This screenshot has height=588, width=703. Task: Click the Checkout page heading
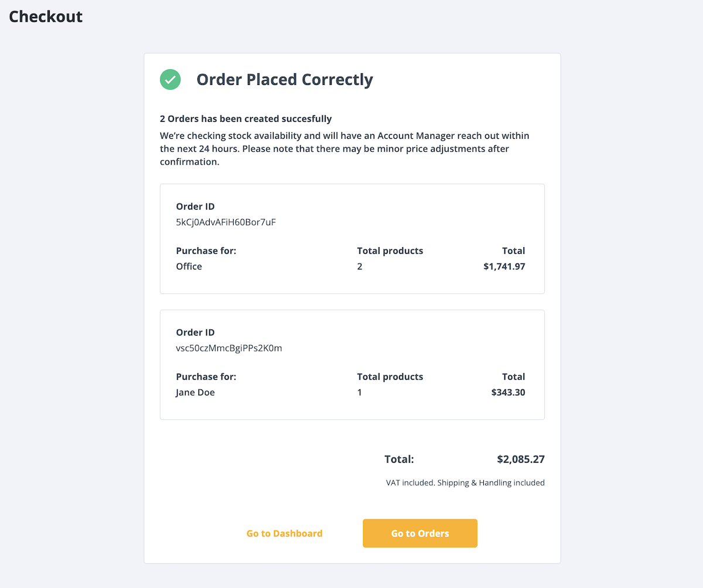point(46,16)
